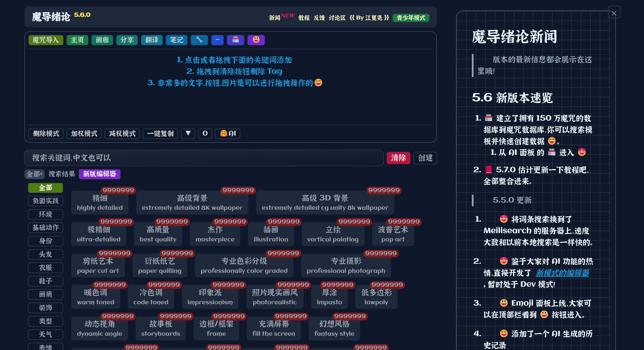The height and width of the screenshot is (350, 644).
Task: Select 画质 category
Action: tap(46, 295)
